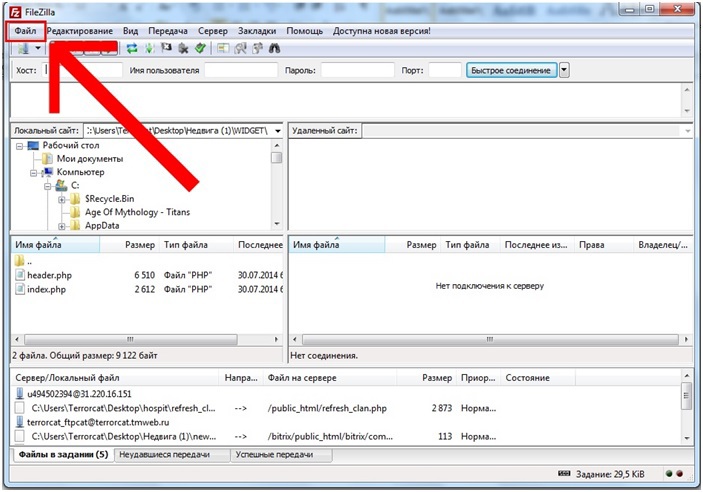Collapse the C: drive tree node
Screen dimensions: 703x492
pos(48,186)
